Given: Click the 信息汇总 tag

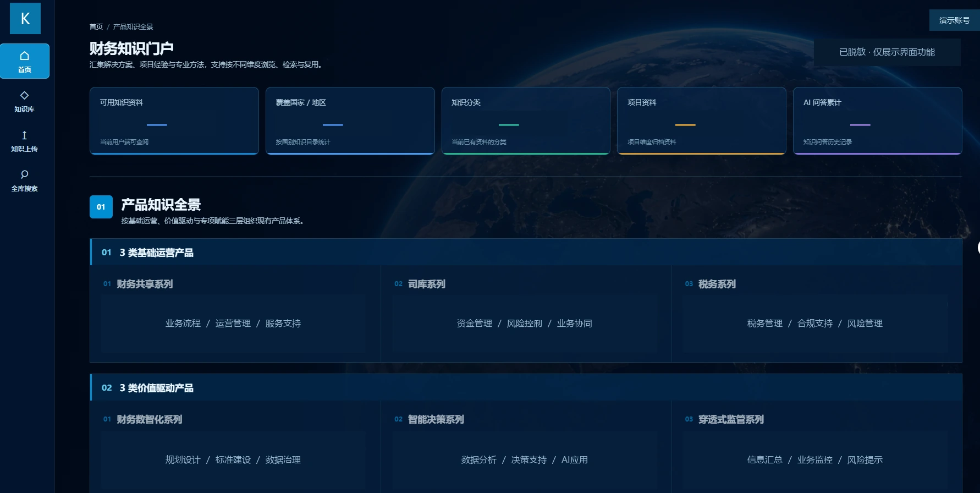Looking at the screenshot, I should pos(765,460).
